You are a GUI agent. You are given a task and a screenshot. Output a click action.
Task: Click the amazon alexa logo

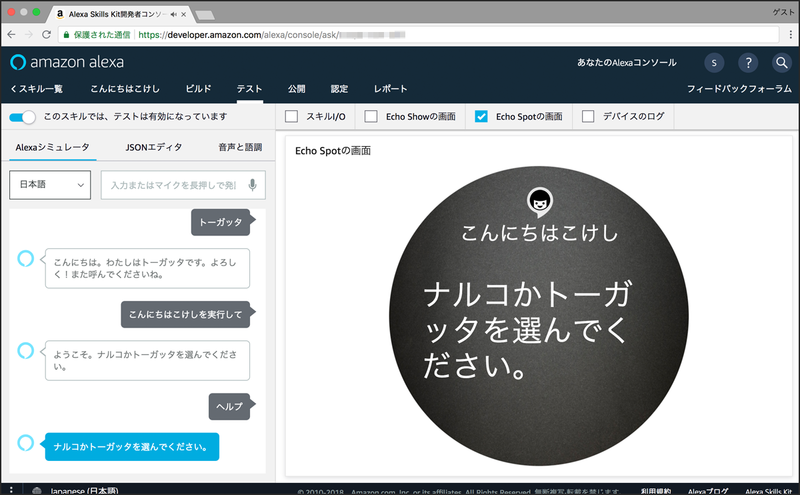pos(67,62)
